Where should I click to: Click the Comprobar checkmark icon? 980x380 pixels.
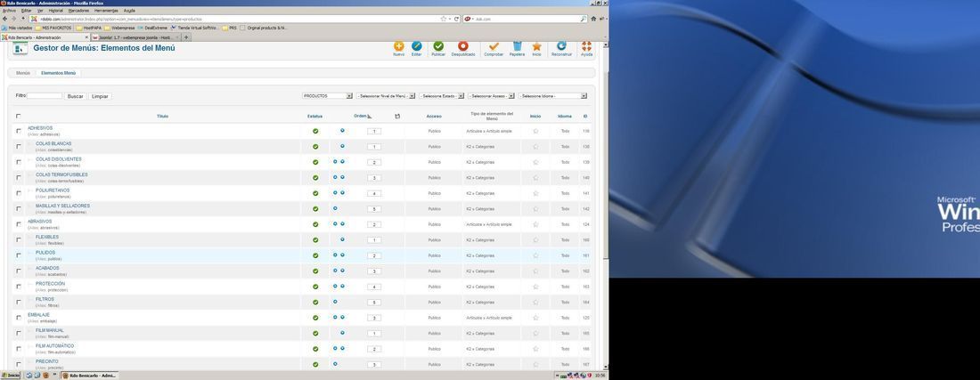494,46
